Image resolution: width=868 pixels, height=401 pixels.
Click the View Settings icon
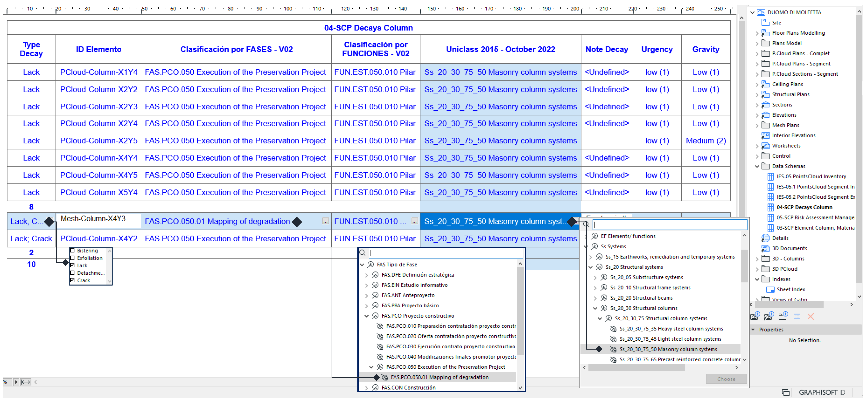(x=797, y=317)
